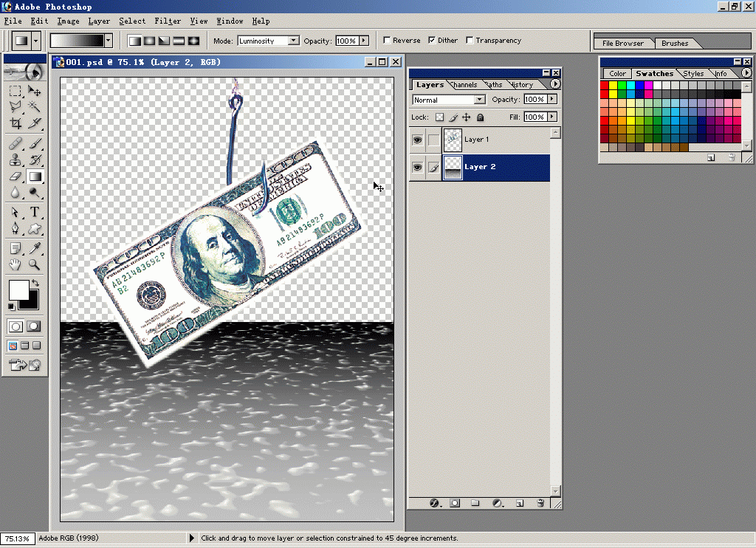Switch to the Styles tab
The image size is (756, 548).
693,74
